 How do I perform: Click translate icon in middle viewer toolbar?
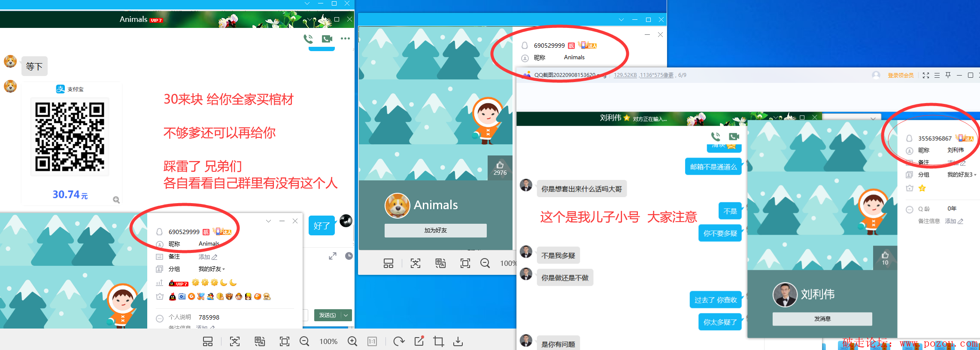pyautogui.click(x=440, y=263)
